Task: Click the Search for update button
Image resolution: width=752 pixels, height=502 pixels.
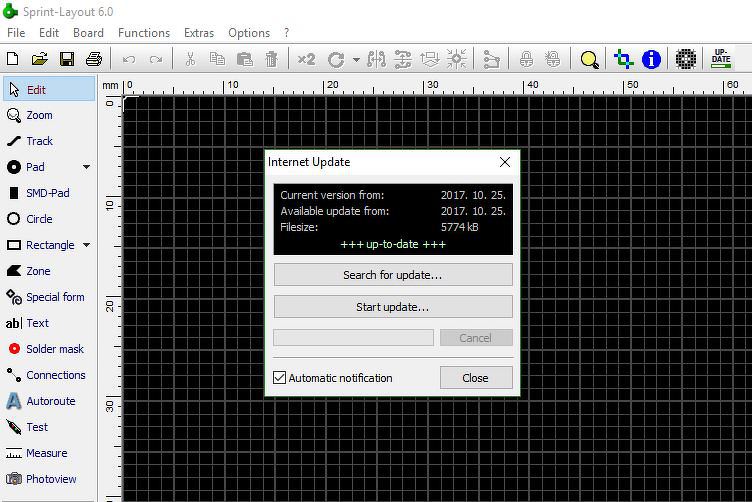Action: 393,275
